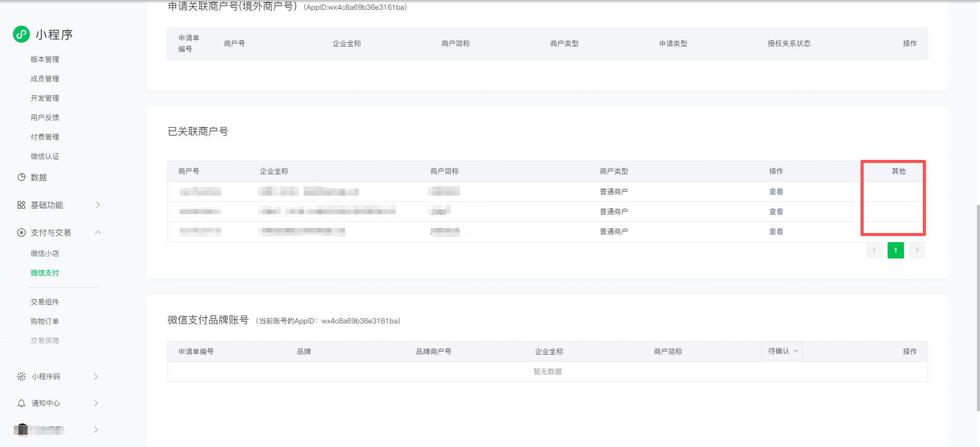Open 成员管理 in the sidebar
This screenshot has height=447, width=980.
coord(45,79)
